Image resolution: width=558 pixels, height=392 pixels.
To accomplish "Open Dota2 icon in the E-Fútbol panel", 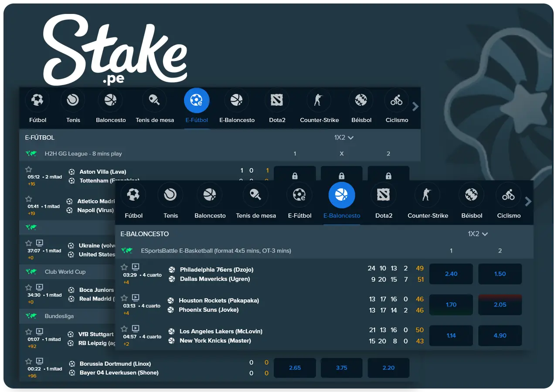I will click(277, 101).
